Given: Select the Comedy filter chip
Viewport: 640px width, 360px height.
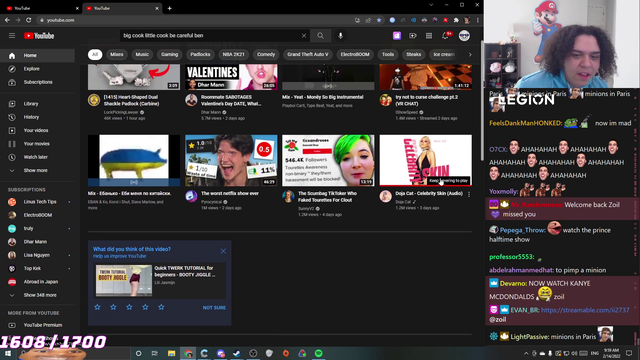Looking at the screenshot, I should click(266, 54).
